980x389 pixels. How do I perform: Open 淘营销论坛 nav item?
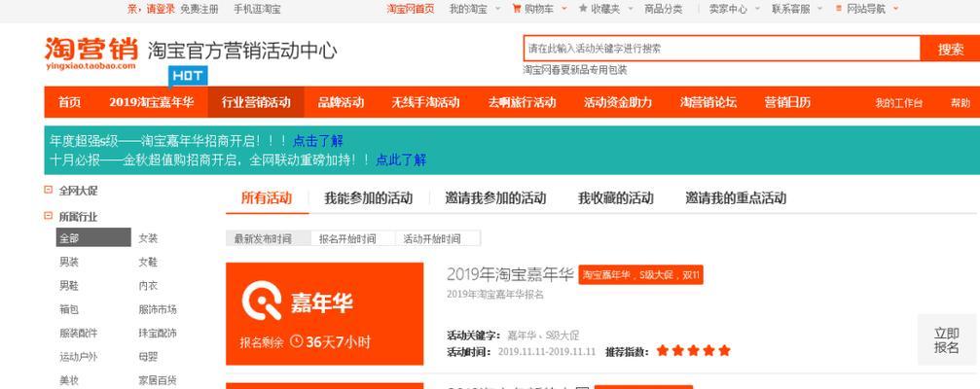click(x=708, y=102)
